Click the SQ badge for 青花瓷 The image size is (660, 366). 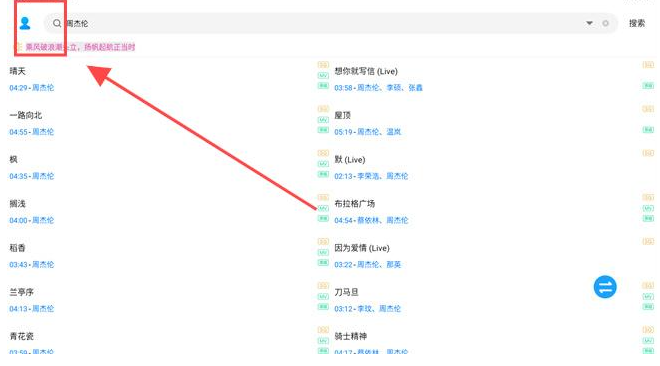[323, 330]
